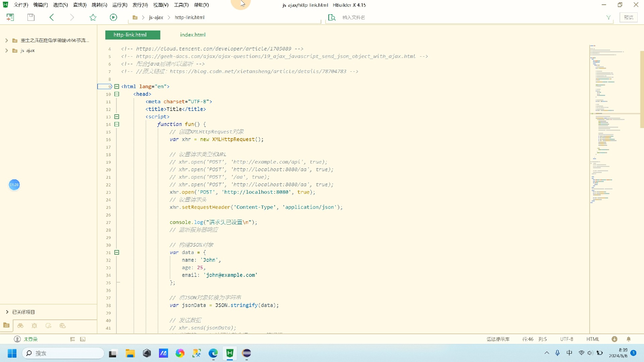The image size is (644, 362).
Task: Toggle the outline list icon in status bar
Action: [72, 339]
